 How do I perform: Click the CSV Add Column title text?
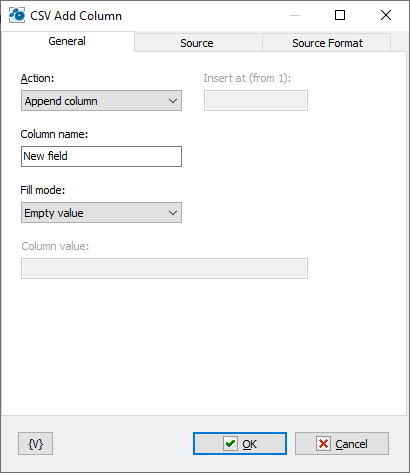(76, 16)
